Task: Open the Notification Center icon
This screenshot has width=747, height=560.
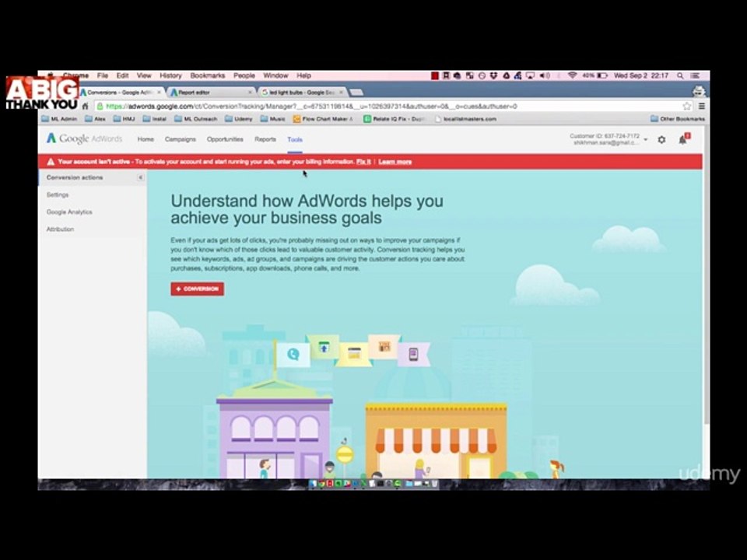Action: point(696,75)
